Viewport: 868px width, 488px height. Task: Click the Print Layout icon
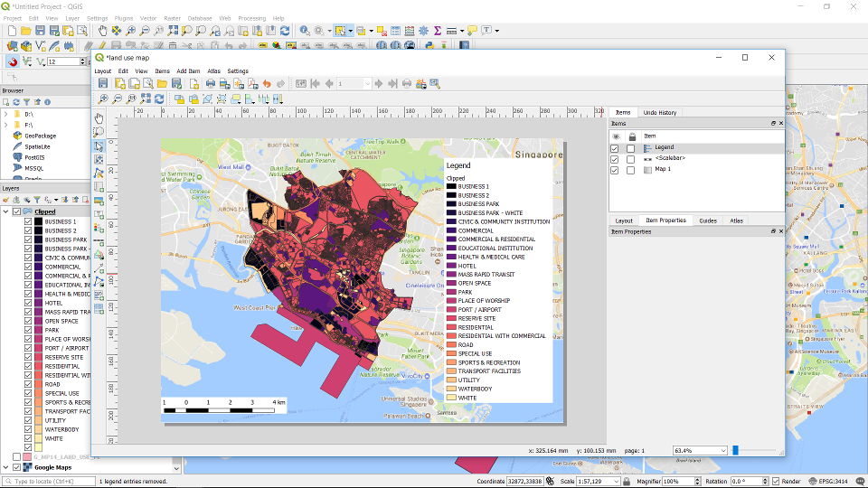tap(210, 84)
